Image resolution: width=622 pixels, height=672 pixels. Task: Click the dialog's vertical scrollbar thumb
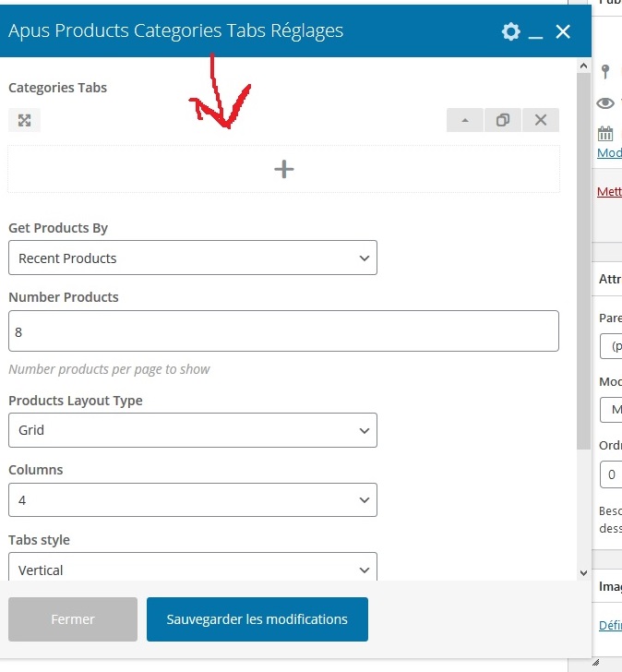click(583, 261)
